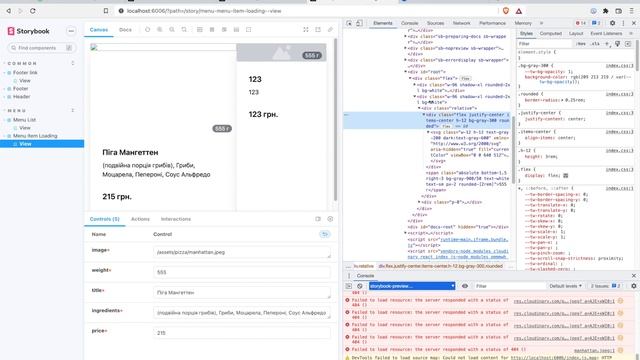
Task: Reset controls with the undo button
Action: coord(324,234)
